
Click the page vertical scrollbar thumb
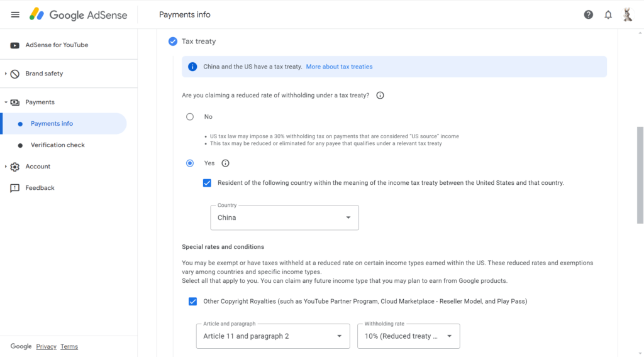point(640,175)
